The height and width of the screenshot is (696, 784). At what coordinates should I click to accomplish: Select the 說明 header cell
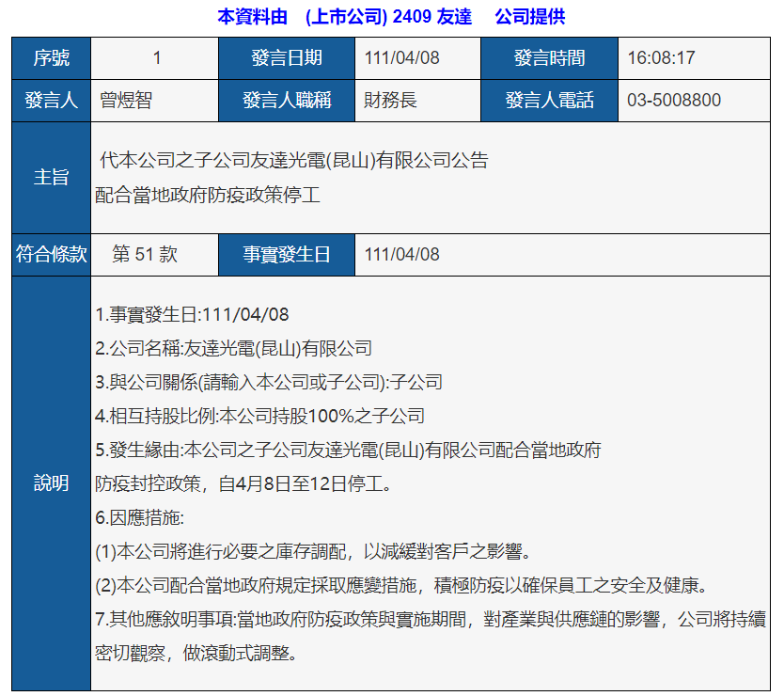(x=51, y=483)
